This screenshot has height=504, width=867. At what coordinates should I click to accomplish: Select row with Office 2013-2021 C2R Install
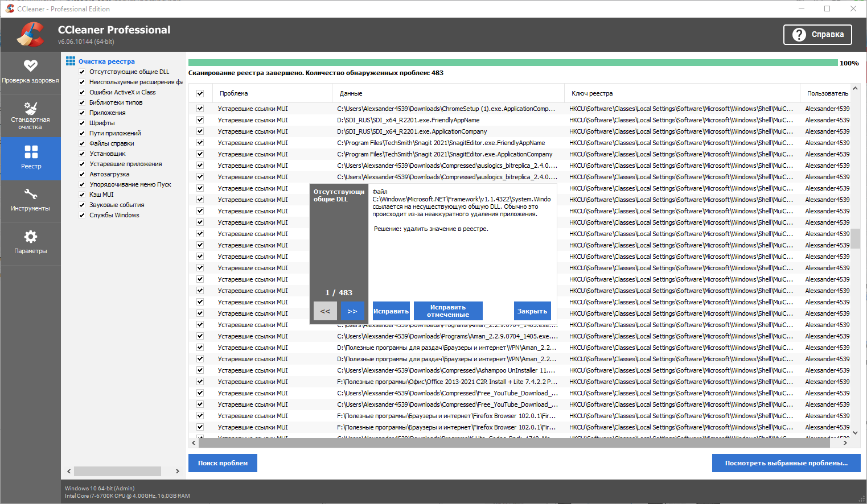tap(519, 382)
